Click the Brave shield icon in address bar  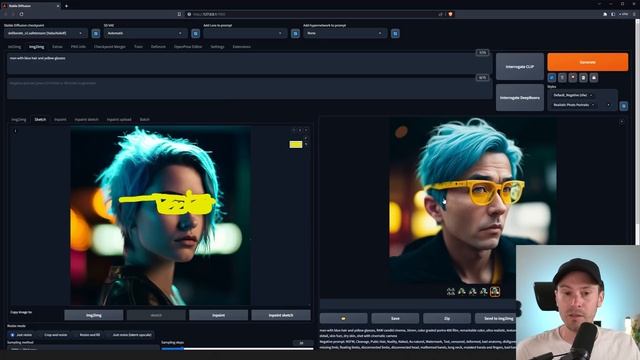(450, 14)
